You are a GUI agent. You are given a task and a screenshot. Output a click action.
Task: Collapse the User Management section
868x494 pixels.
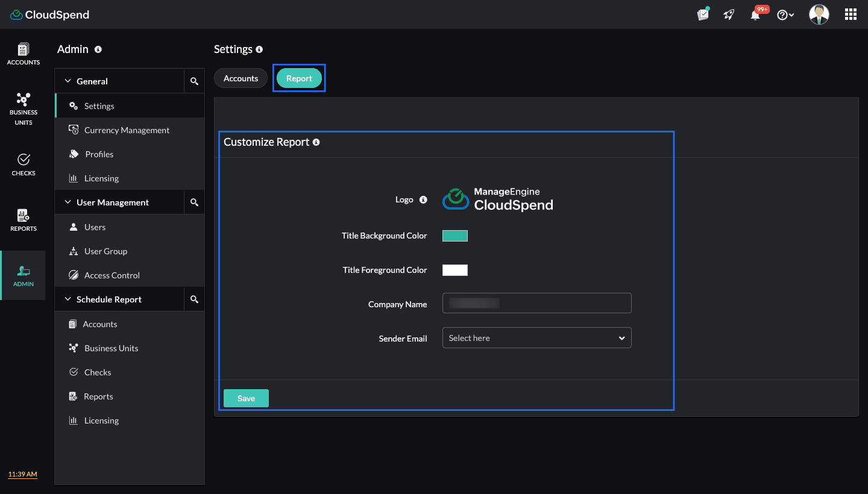click(x=112, y=202)
